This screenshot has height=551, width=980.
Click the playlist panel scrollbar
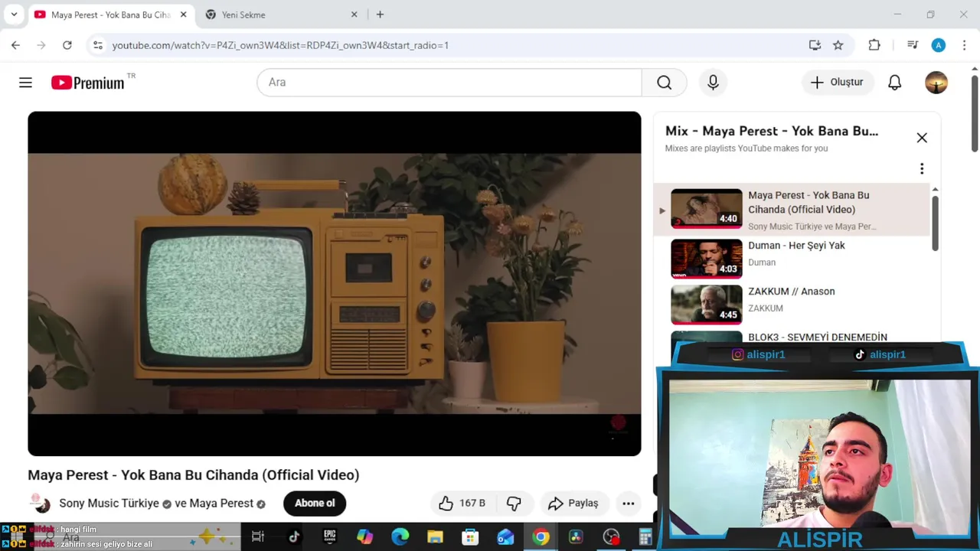(935, 223)
